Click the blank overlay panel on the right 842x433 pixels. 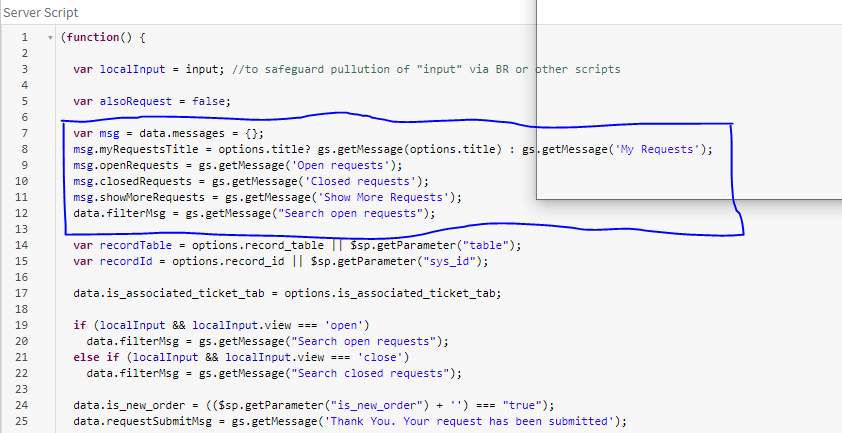click(689, 99)
